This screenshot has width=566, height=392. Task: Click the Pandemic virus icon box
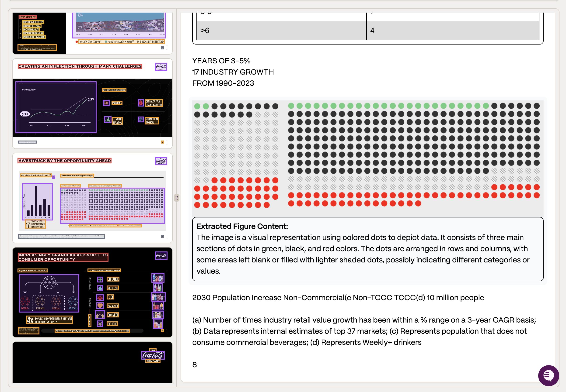[106, 103]
